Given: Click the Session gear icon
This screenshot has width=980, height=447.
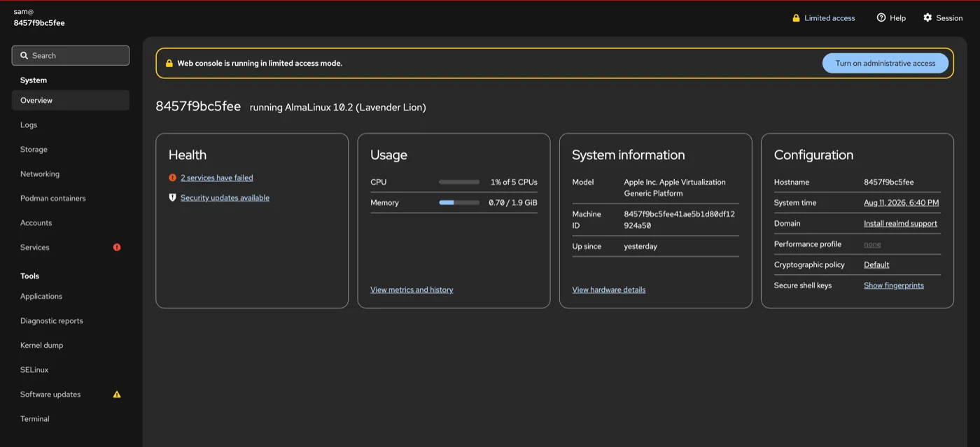Looking at the screenshot, I should pyautogui.click(x=927, y=17).
